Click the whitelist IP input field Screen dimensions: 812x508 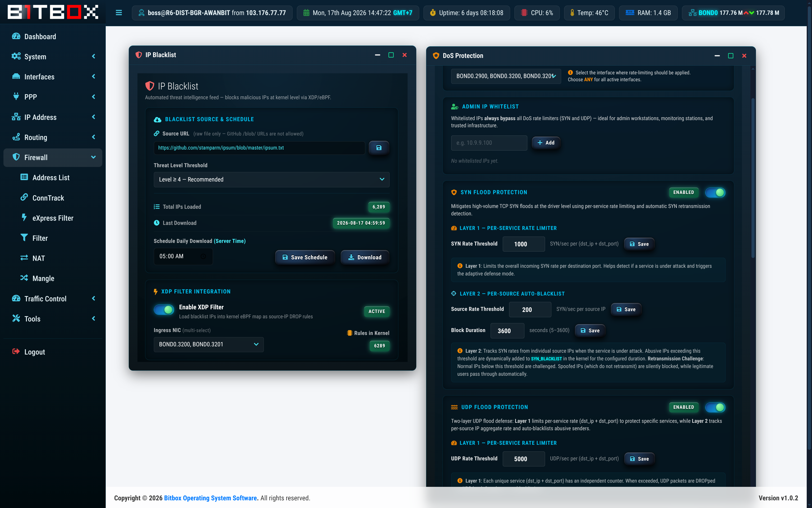tap(489, 143)
